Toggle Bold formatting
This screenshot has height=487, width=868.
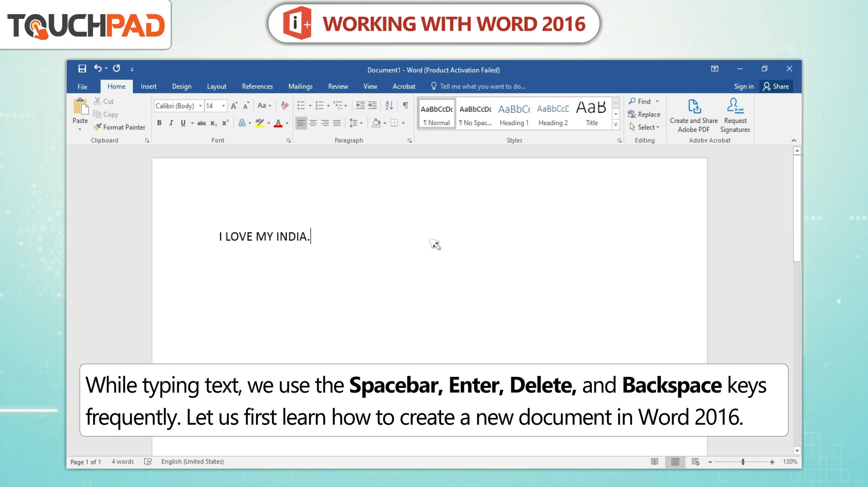click(159, 123)
